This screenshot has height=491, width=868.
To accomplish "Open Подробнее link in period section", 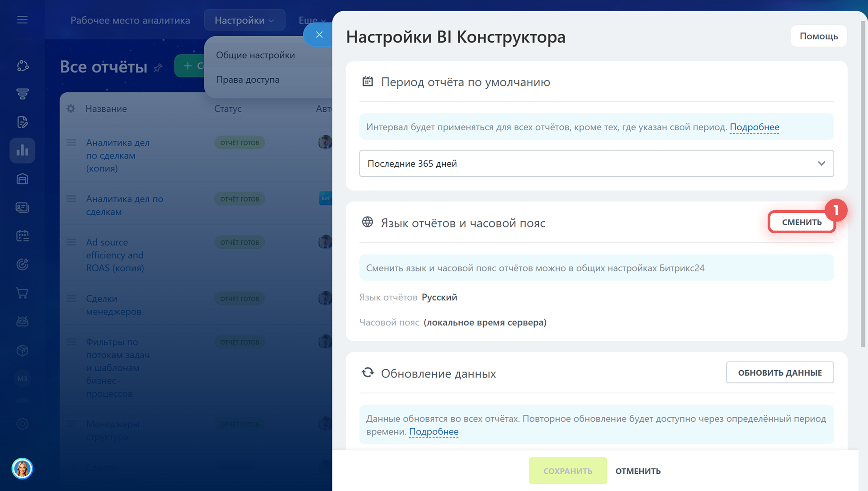I will 754,127.
